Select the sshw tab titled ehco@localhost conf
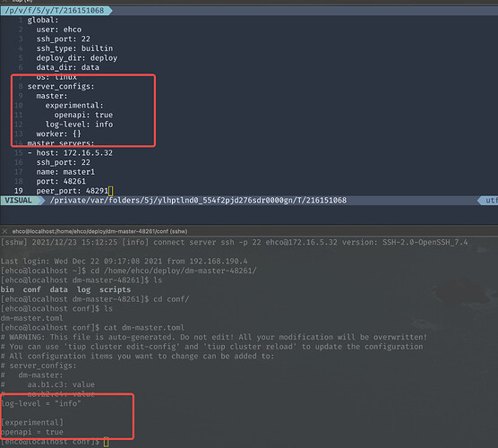498x448 pixels. (99, 231)
